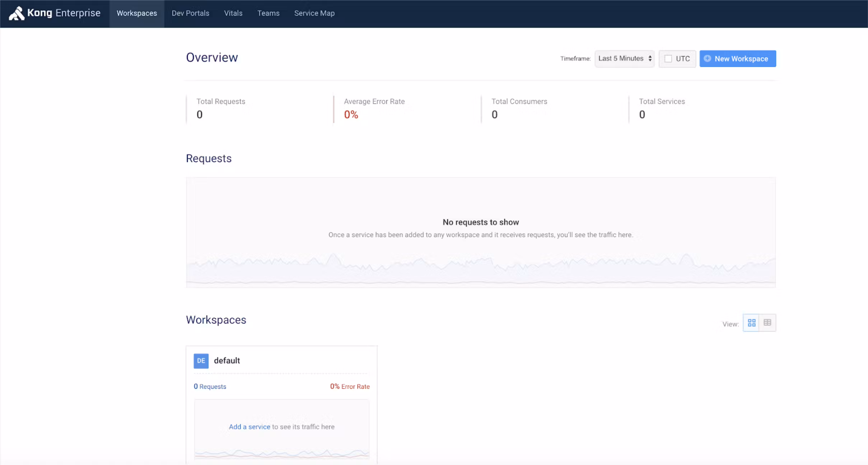Open the Vitals page
Screen dimensions: 868x465
(x=233, y=13)
